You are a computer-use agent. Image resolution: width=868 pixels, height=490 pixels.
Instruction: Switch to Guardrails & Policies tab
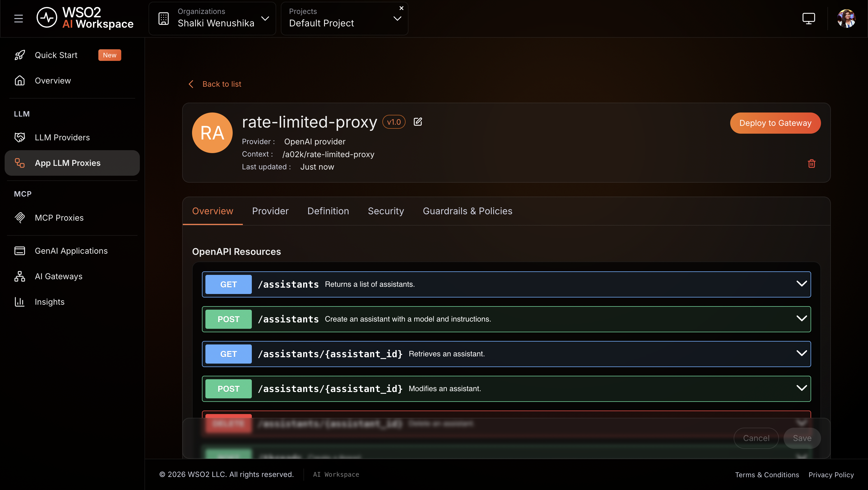click(467, 211)
